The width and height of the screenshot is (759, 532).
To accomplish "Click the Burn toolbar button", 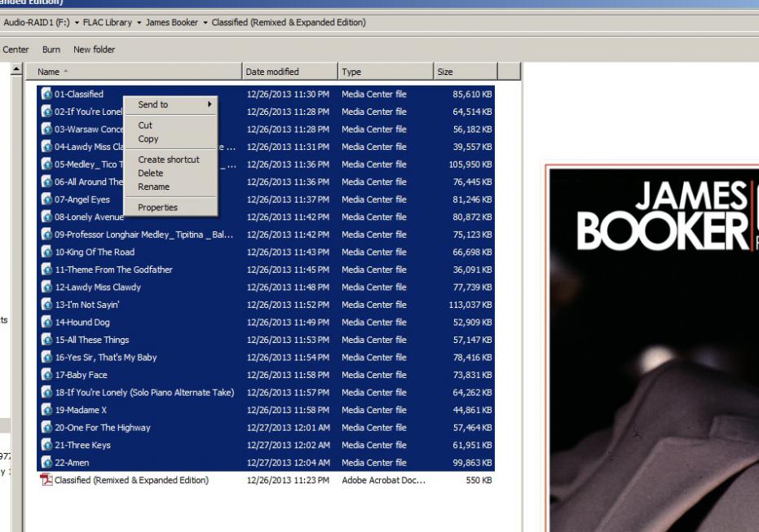I will (x=51, y=50).
